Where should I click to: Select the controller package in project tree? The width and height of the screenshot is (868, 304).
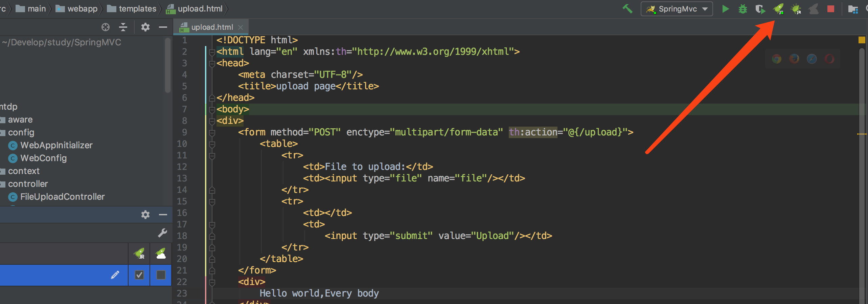click(x=28, y=184)
